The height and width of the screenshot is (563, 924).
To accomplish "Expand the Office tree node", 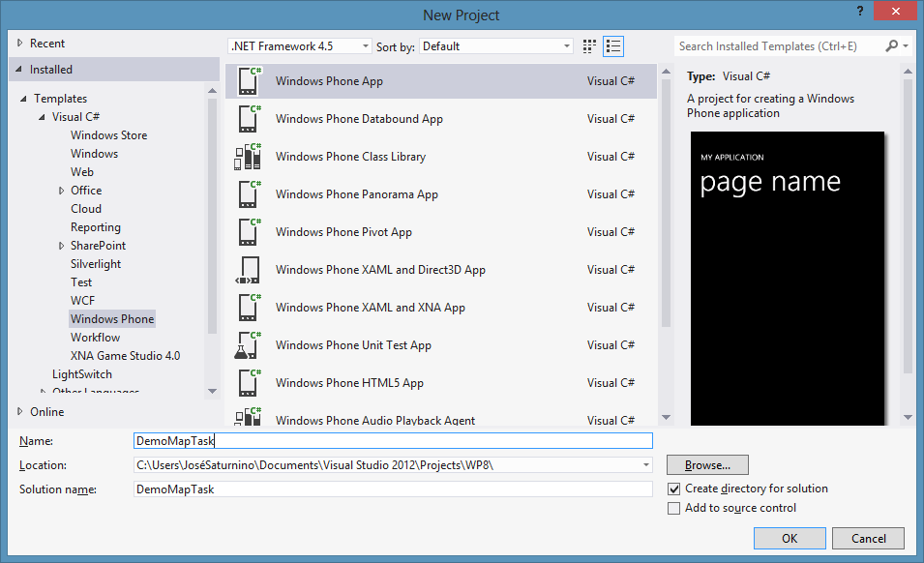I will [x=62, y=191].
